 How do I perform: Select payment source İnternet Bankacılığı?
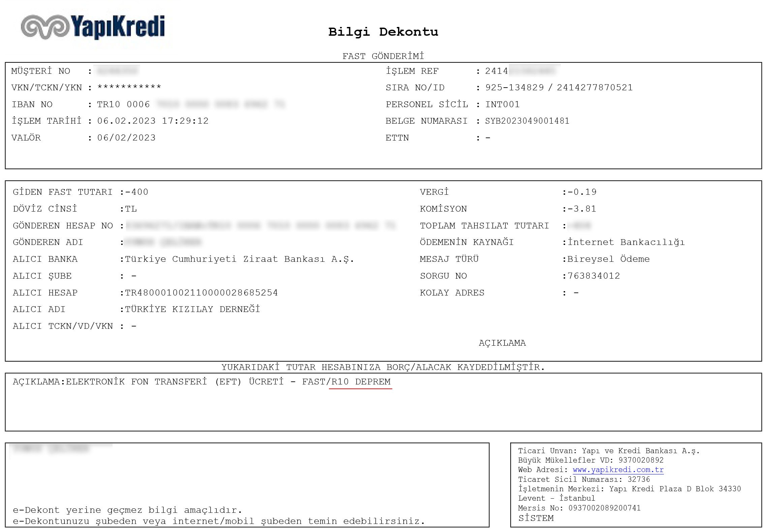(626, 242)
